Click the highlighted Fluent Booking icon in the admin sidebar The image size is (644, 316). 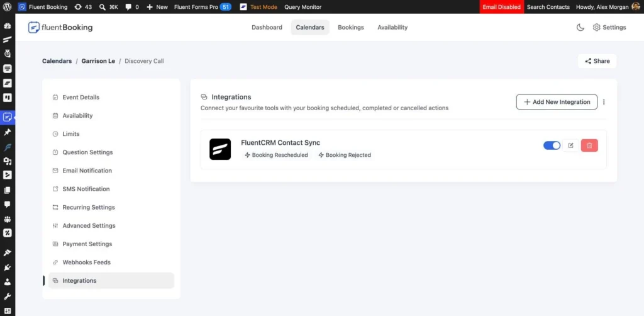coord(8,117)
